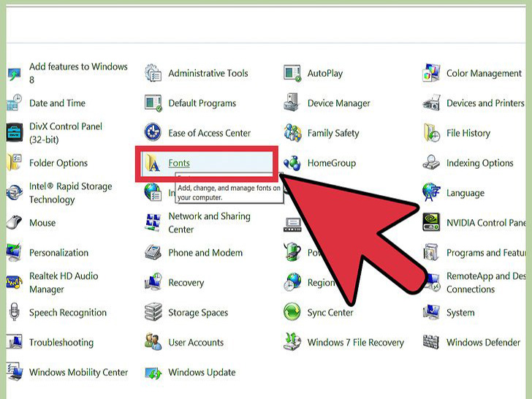Open the Device Manager link

pyautogui.click(x=339, y=103)
